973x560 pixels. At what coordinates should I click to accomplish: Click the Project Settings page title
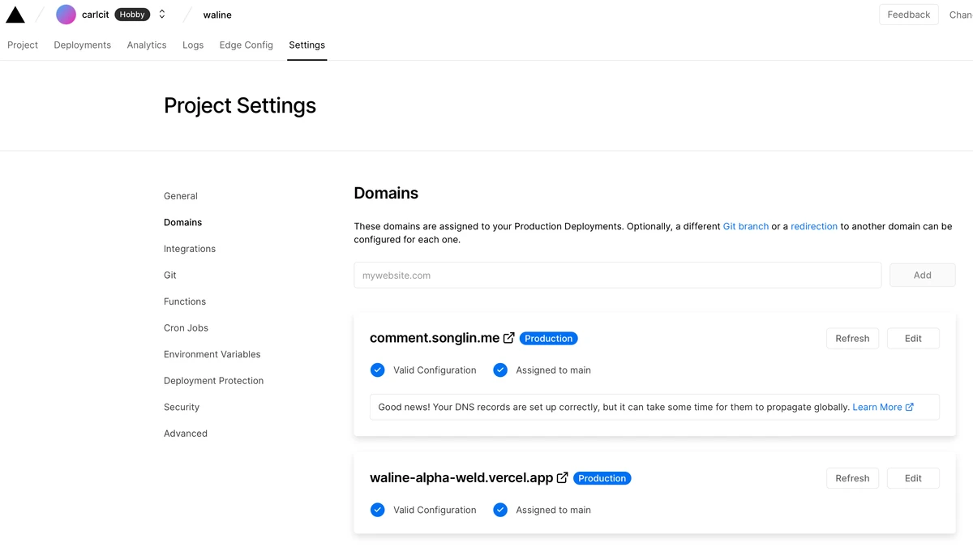click(240, 105)
